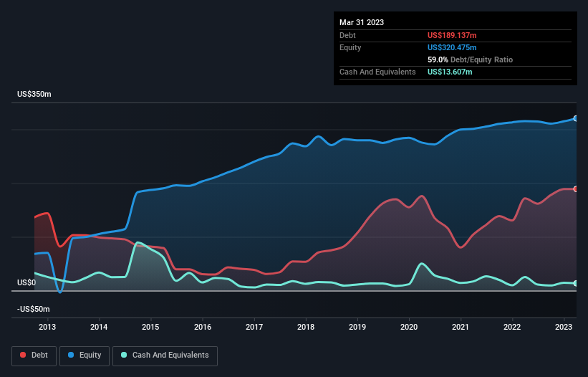Click the 2018 x-axis label
The image size is (588, 377).
click(x=306, y=328)
